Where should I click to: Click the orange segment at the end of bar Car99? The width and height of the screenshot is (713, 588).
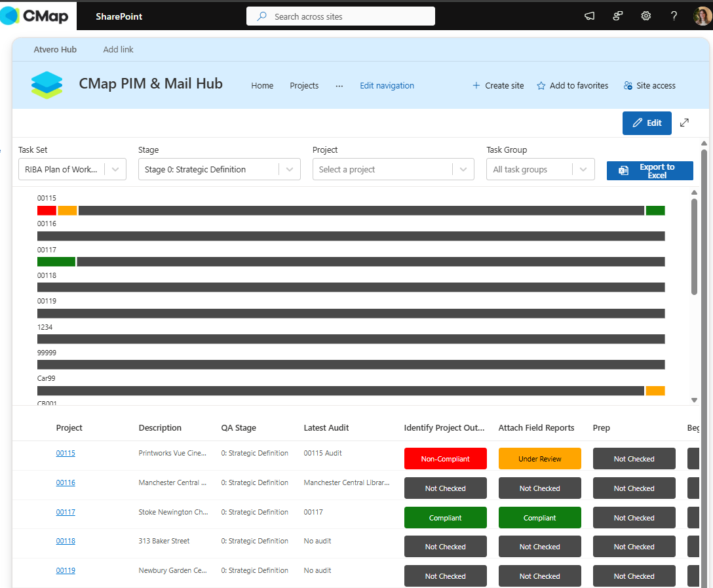click(655, 391)
